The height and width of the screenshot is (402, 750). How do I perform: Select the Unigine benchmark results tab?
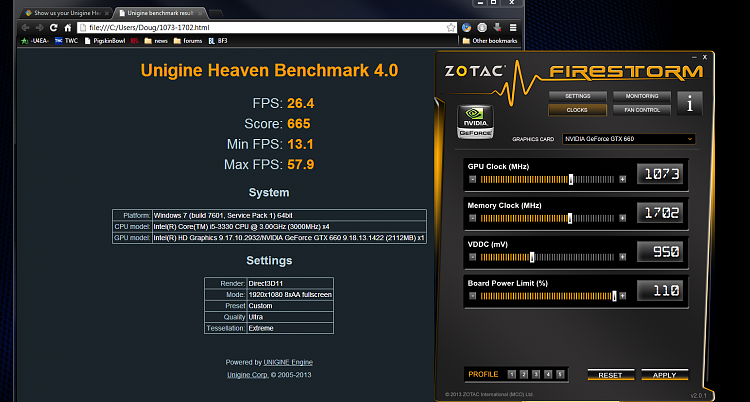pos(160,13)
